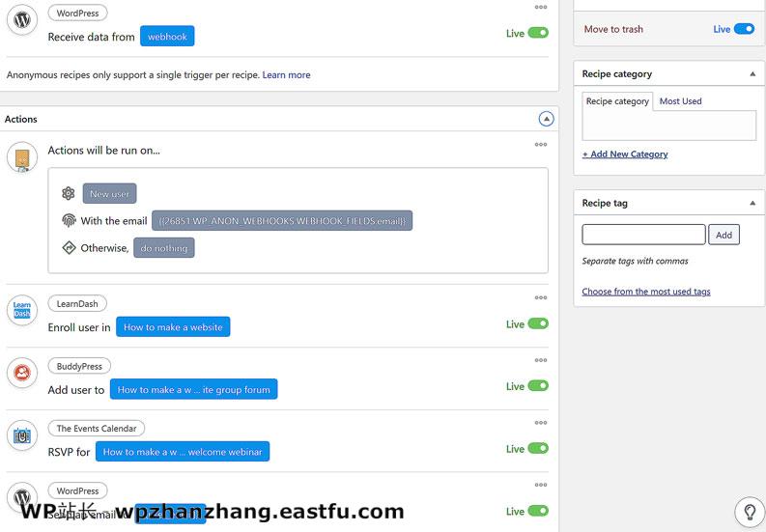The image size is (766, 532).
Task: Open the lightbulb help button
Action: [x=750, y=512]
